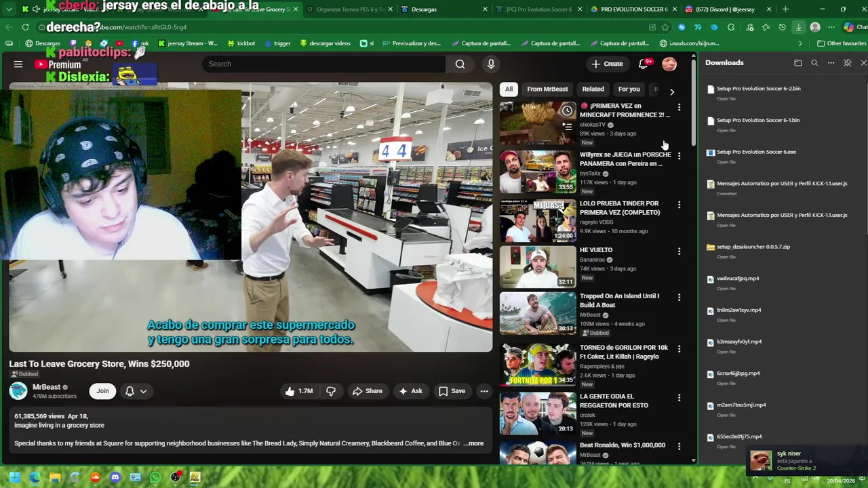Open menu for TORNEO de GORILON video
The image size is (868, 488).
click(679, 349)
